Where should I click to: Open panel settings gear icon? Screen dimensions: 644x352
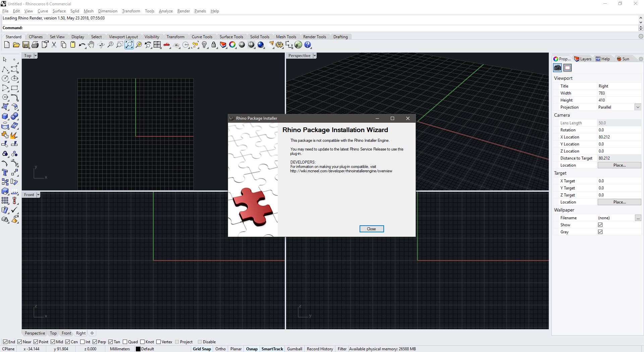coord(641,59)
